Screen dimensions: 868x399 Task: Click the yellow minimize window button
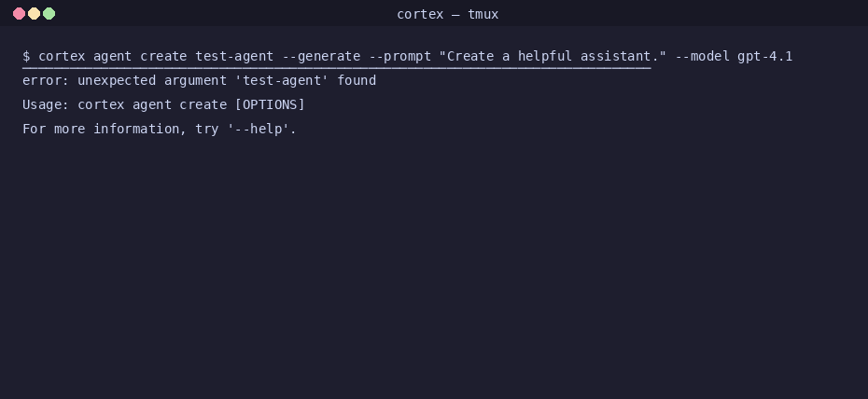[x=34, y=14]
